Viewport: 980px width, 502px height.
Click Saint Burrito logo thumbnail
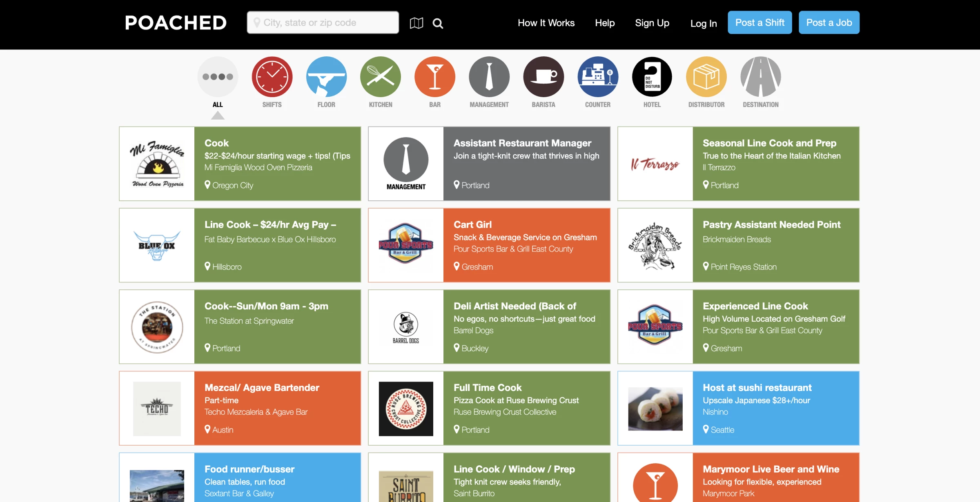coord(406,486)
